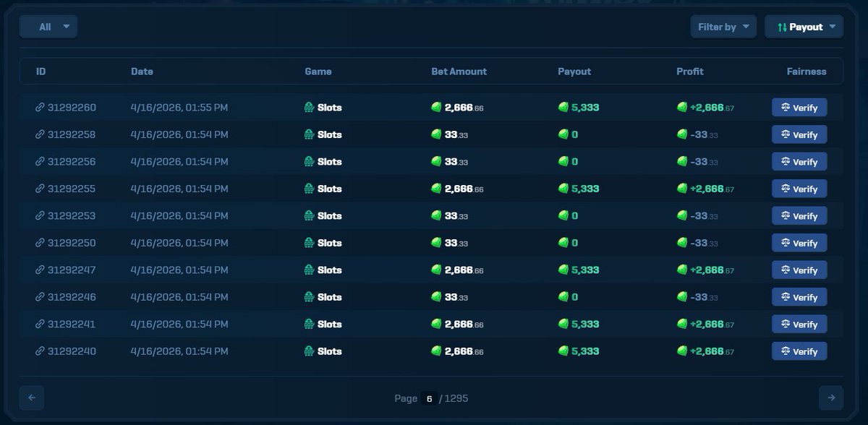Click the page number field showing 6
The width and height of the screenshot is (868, 425).
click(x=429, y=398)
